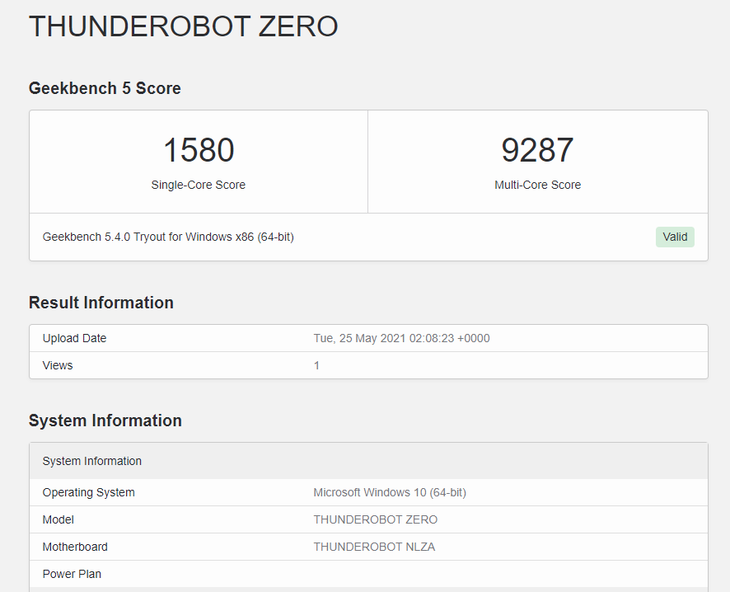Click the System Information section heading
The height and width of the screenshot is (592, 730).
point(105,421)
